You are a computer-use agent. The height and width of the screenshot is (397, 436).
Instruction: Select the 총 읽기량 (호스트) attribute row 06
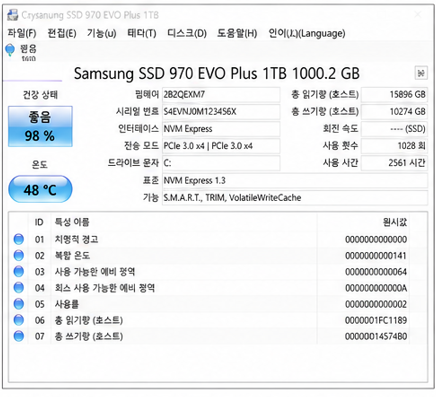point(209,320)
